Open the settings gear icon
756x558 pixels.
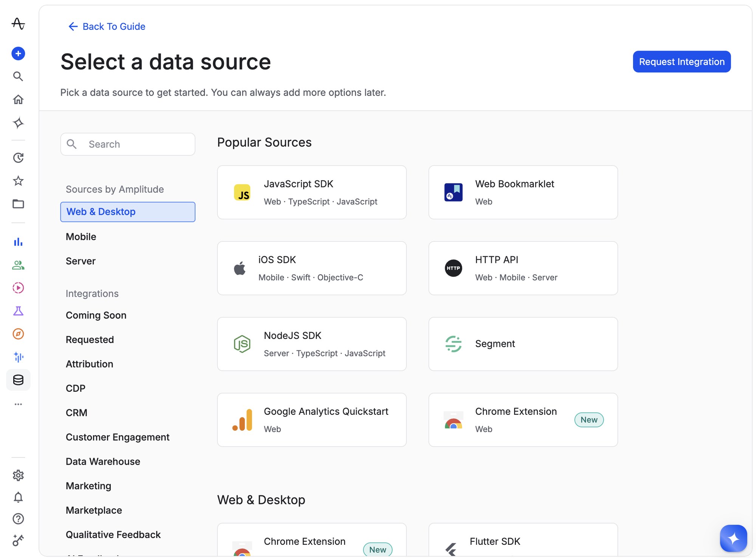point(18,475)
